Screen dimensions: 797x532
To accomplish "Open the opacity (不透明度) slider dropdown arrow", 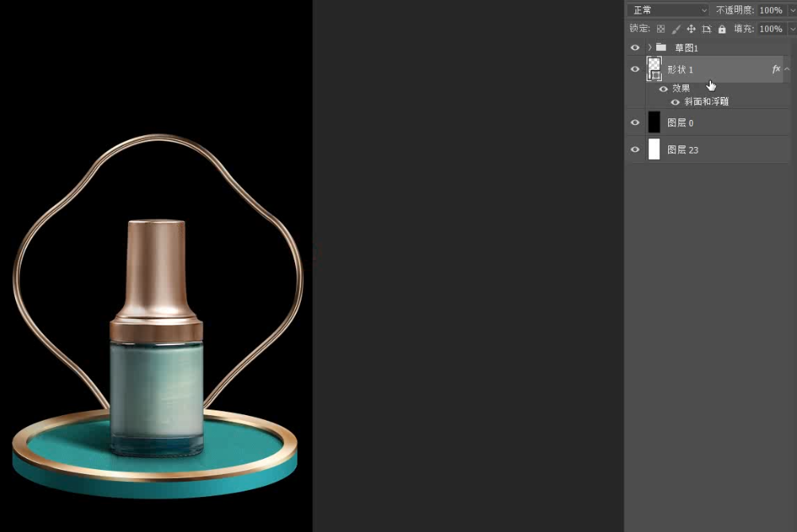I will [791, 10].
